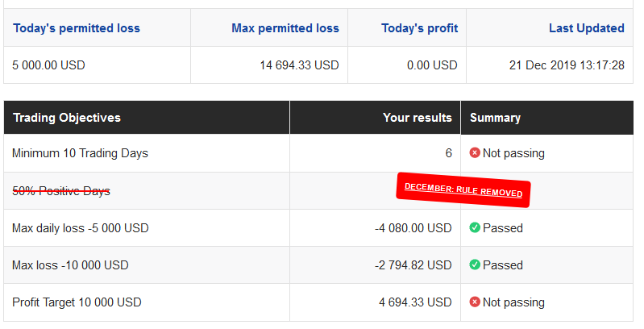Select the Max permitted loss header

[285, 28]
